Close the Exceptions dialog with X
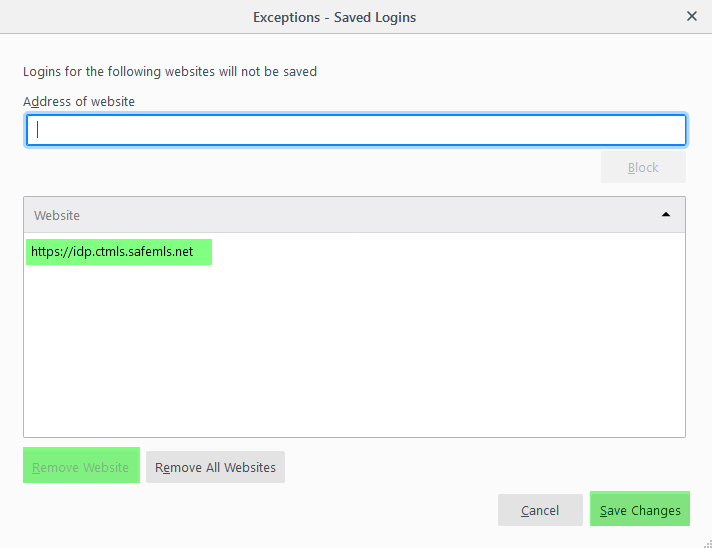This screenshot has width=712, height=548. click(691, 16)
